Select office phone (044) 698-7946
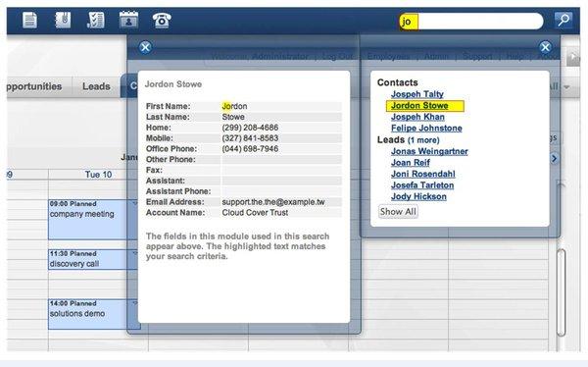Viewport: 588px width, 367px height. point(250,149)
